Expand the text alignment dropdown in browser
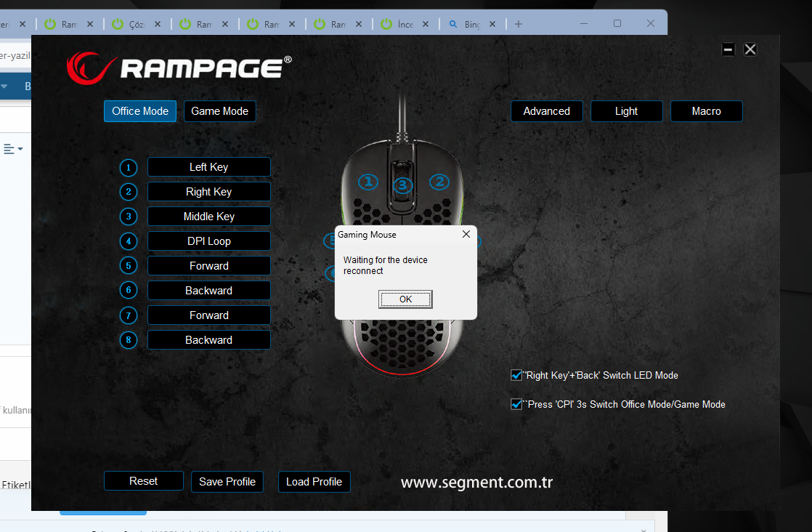The height and width of the screenshot is (532, 812). pos(14,149)
